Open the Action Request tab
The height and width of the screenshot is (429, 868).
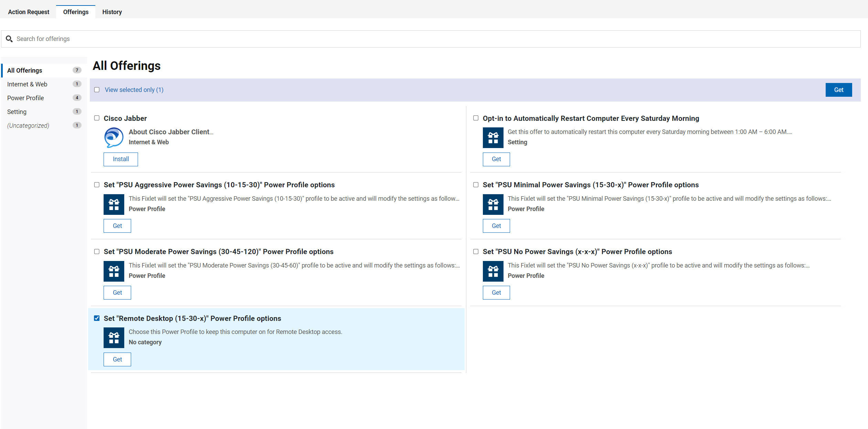29,12
